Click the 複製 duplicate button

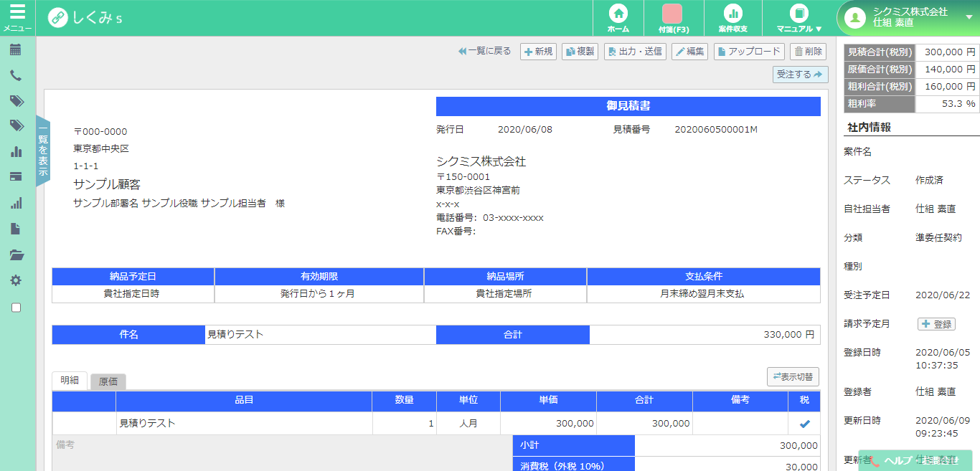click(580, 52)
